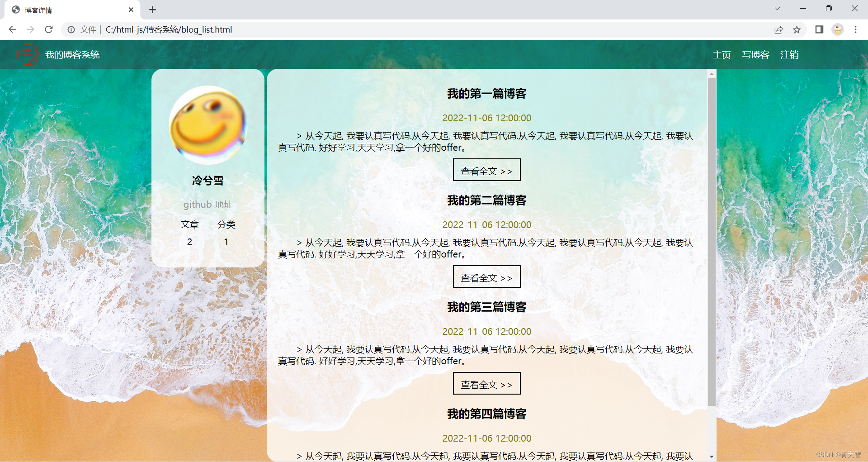Open the github 地址 link

(208, 204)
